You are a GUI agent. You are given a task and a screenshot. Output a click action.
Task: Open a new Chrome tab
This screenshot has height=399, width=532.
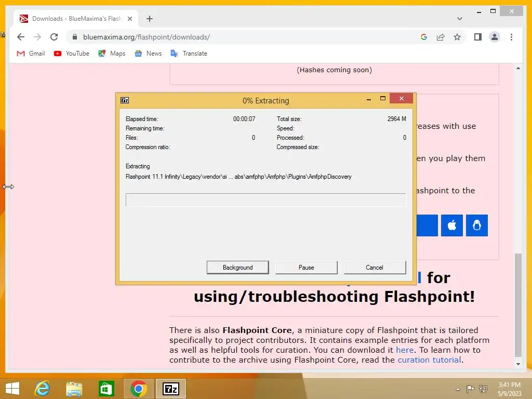149,19
